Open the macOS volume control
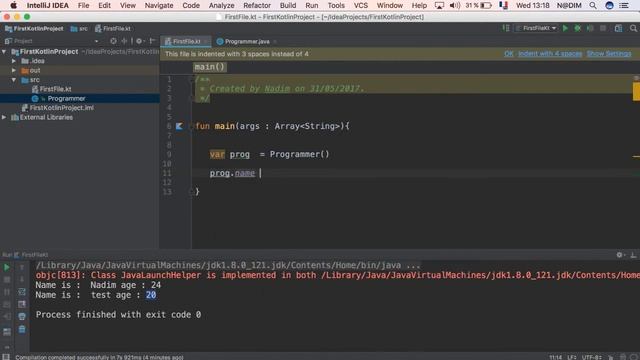This screenshot has width=640, height=360. click(x=454, y=5)
